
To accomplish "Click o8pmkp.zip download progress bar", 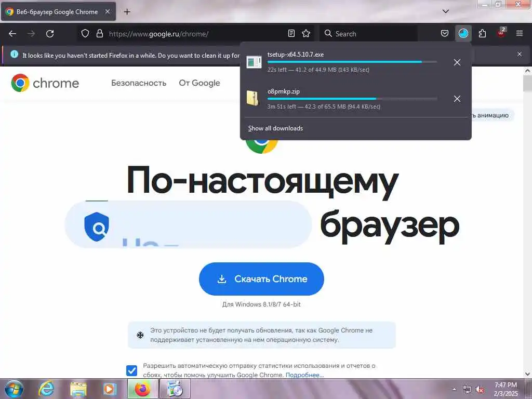I will (352, 99).
